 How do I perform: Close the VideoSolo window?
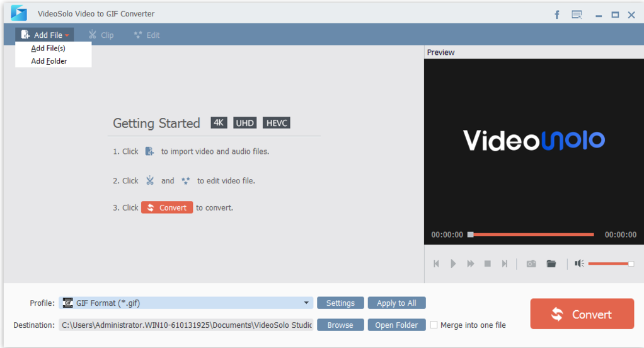[x=631, y=14]
